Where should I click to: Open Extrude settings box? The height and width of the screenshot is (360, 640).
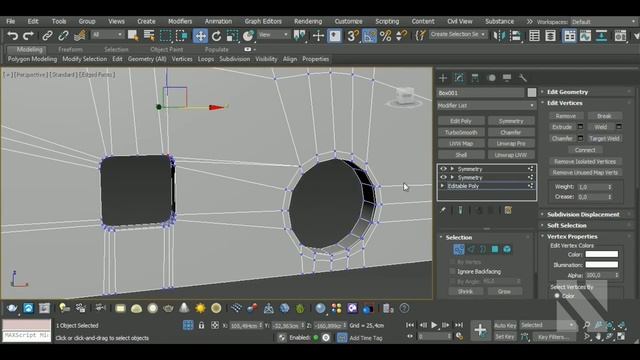(580, 127)
